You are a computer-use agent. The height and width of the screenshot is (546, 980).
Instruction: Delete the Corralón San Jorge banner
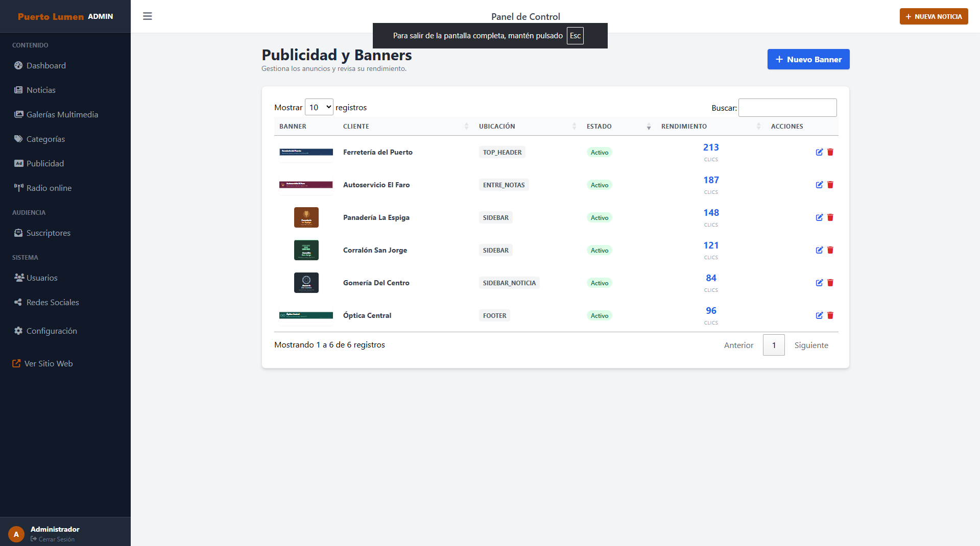(x=830, y=250)
